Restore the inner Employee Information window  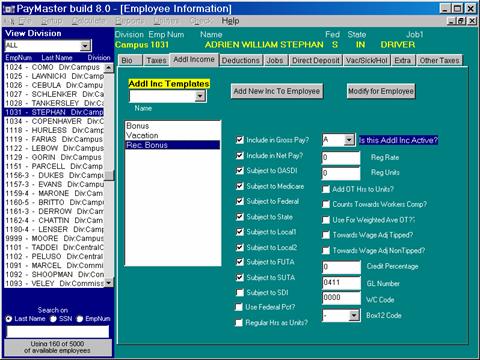click(462, 21)
